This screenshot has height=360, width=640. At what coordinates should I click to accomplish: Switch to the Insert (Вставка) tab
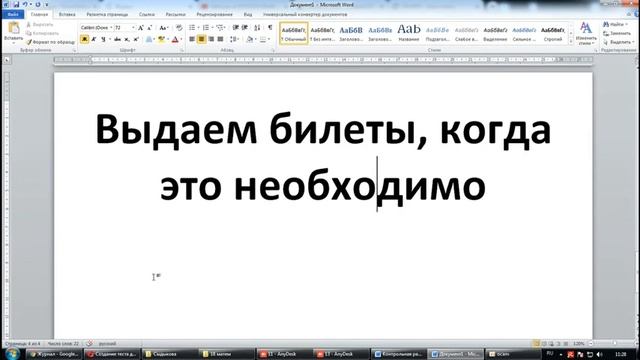tap(67, 14)
